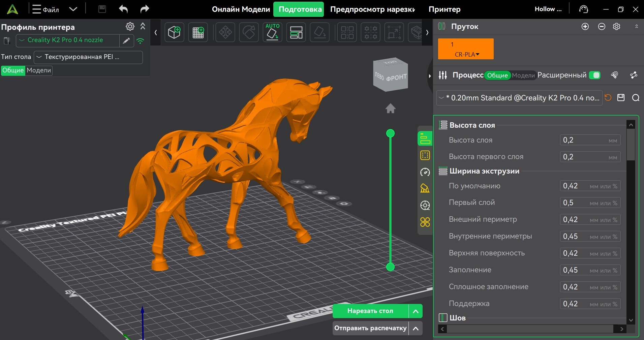Toggle the Расширенный advanced mode switch
Viewport: 644px width, 340px height.
pyautogui.click(x=595, y=75)
